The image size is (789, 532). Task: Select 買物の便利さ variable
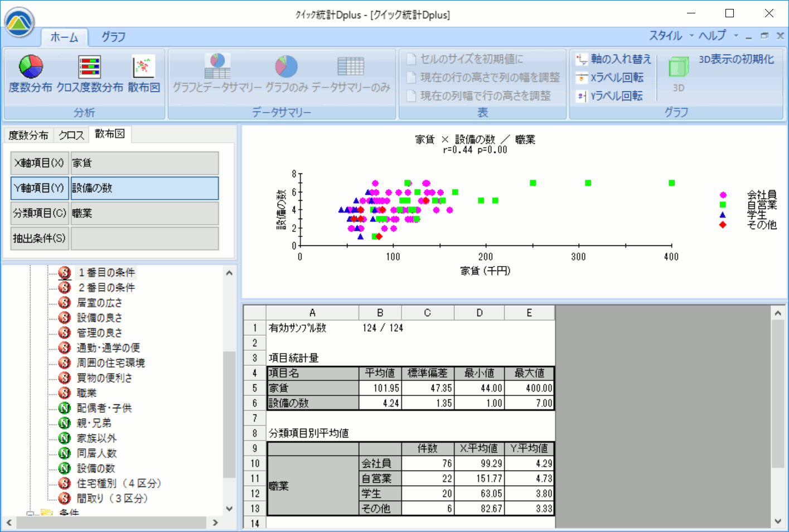click(x=105, y=378)
